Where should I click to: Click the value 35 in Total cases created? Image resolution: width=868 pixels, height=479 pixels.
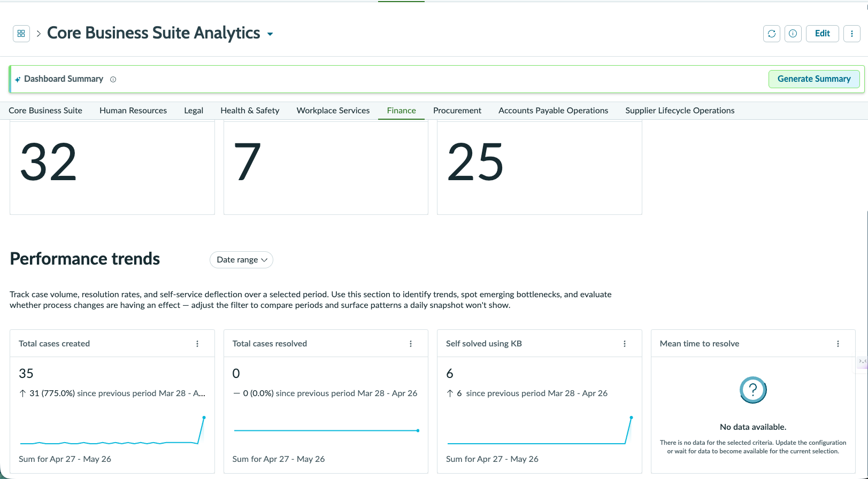click(26, 374)
